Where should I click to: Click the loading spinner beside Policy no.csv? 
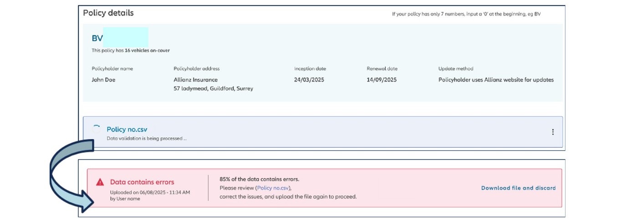[96, 130]
